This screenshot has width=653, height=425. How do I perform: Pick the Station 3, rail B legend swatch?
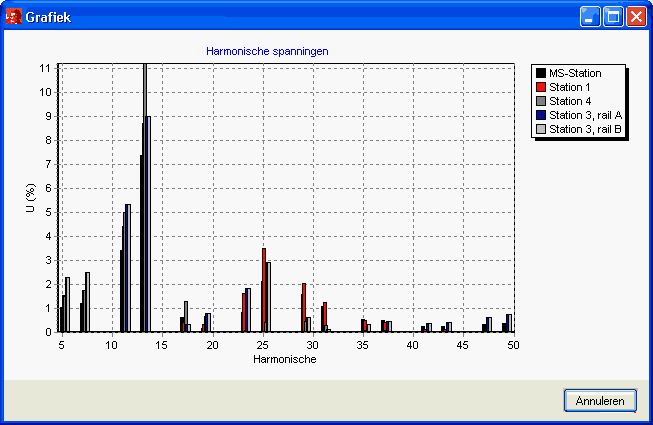tap(541, 129)
